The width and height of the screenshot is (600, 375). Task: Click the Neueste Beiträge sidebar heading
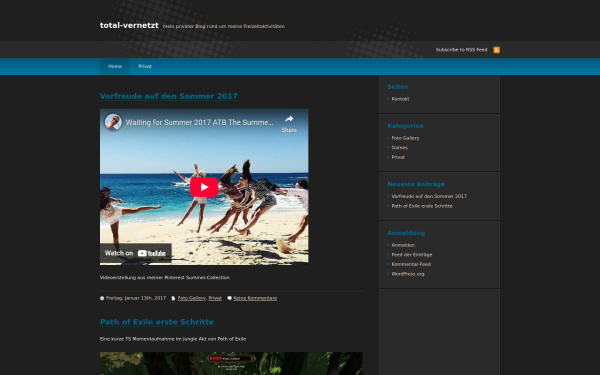tap(416, 184)
